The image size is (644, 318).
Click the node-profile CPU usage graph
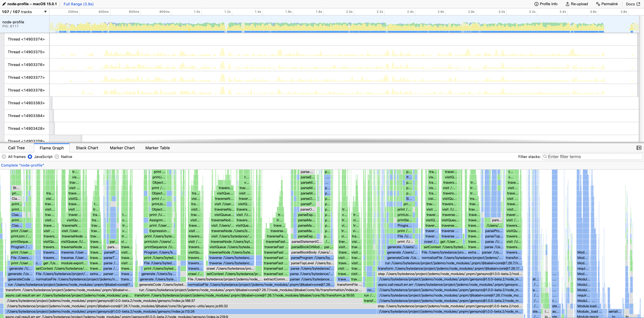344,24
